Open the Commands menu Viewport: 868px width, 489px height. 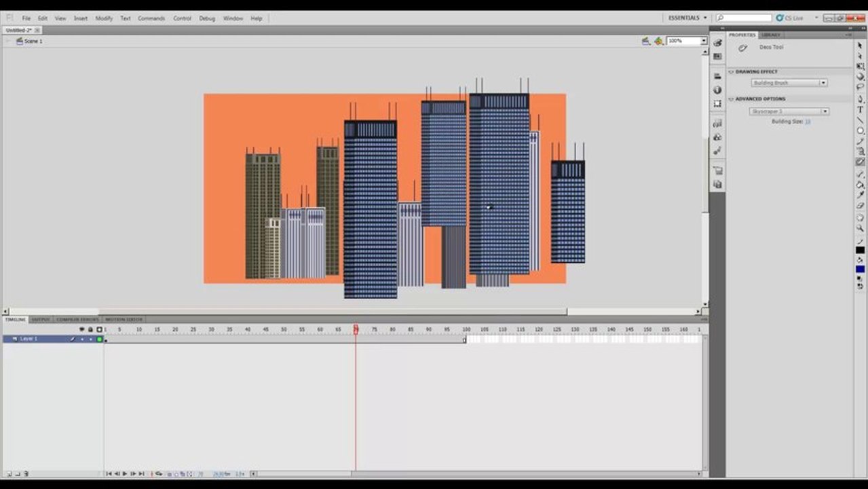151,18
